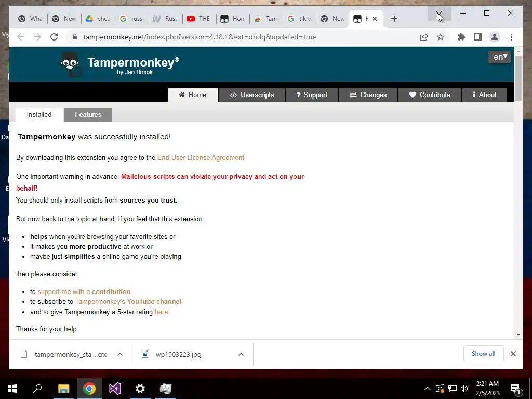Viewport: 532px width, 399px height.
Task: Open Chrome's three-dot menu
Action: pos(511,37)
